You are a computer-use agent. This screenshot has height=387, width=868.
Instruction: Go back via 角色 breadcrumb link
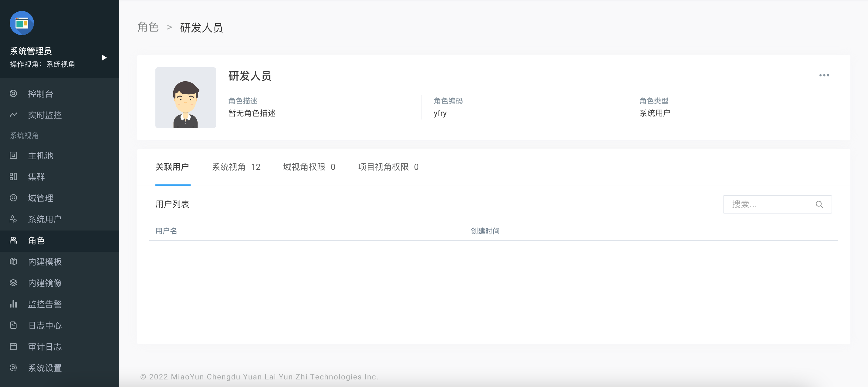tap(148, 27)
